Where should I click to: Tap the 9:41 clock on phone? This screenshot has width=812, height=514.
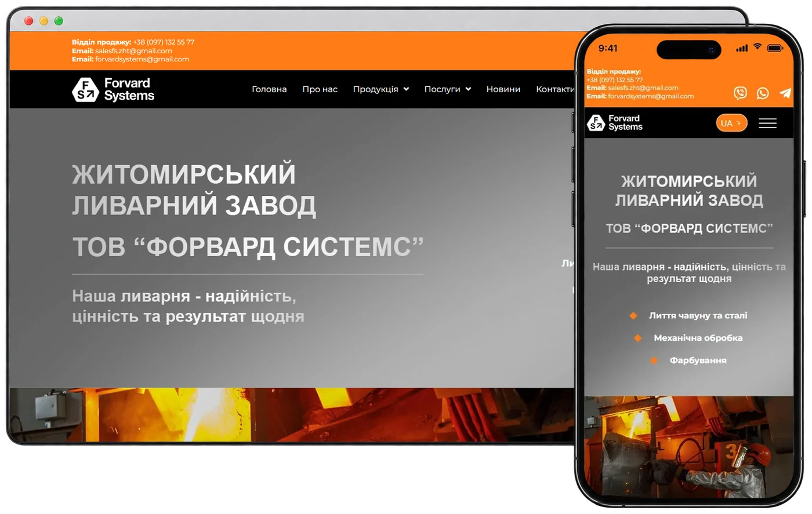608,48
